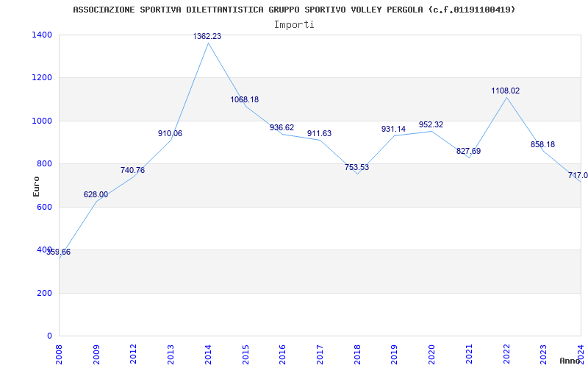Click the y-axis tick label 200
This screenshot has width=588, height=368.
pyautogui.click(x=44, y=293)
